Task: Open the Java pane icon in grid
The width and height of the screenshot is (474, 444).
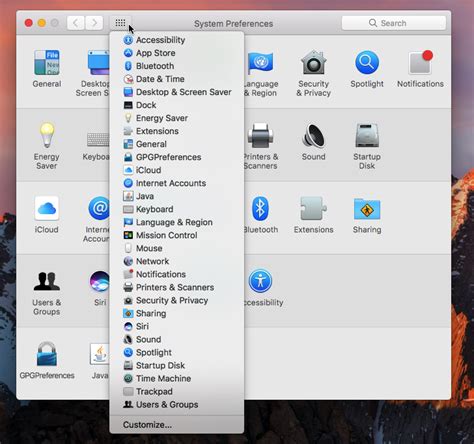Action: click(99, 354)
